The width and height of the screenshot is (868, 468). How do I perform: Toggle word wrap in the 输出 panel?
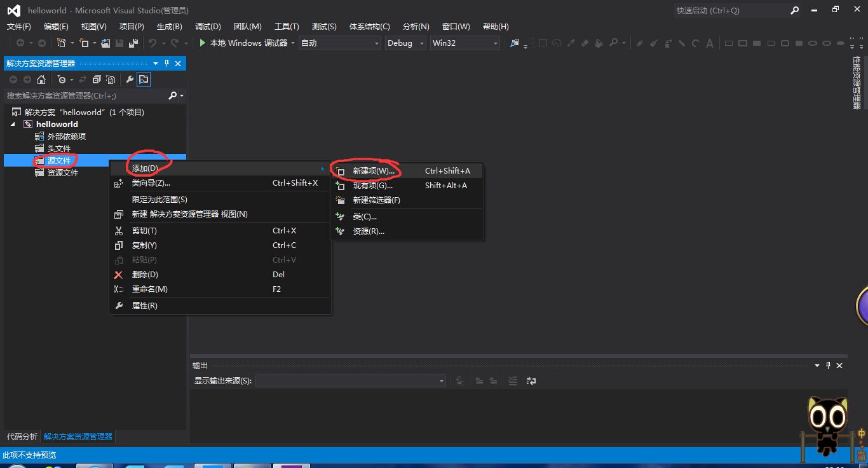[531, 381]
